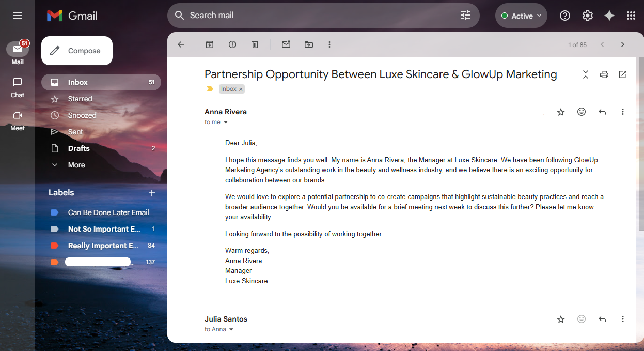Click sender name Anna Rivera
The image size is (644, 351).
pos(226,112)
